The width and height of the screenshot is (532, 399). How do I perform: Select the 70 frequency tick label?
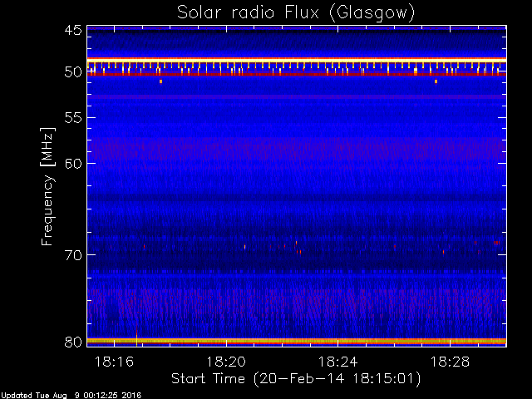coord(73,255)
